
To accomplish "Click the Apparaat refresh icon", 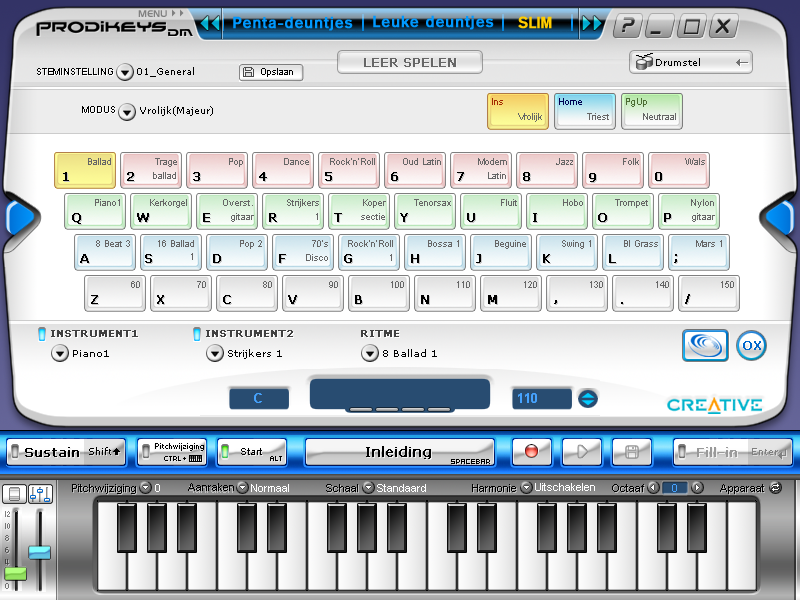I will click(776, 488).
